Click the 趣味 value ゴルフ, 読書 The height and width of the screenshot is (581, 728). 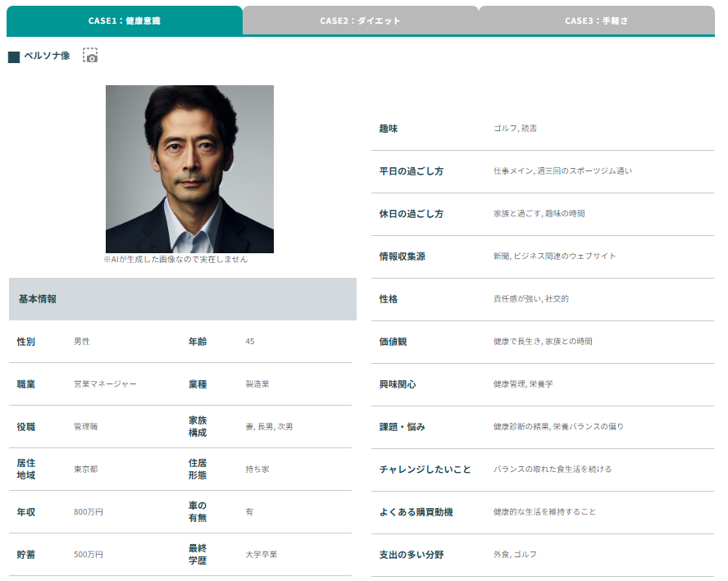click(515, 129)
